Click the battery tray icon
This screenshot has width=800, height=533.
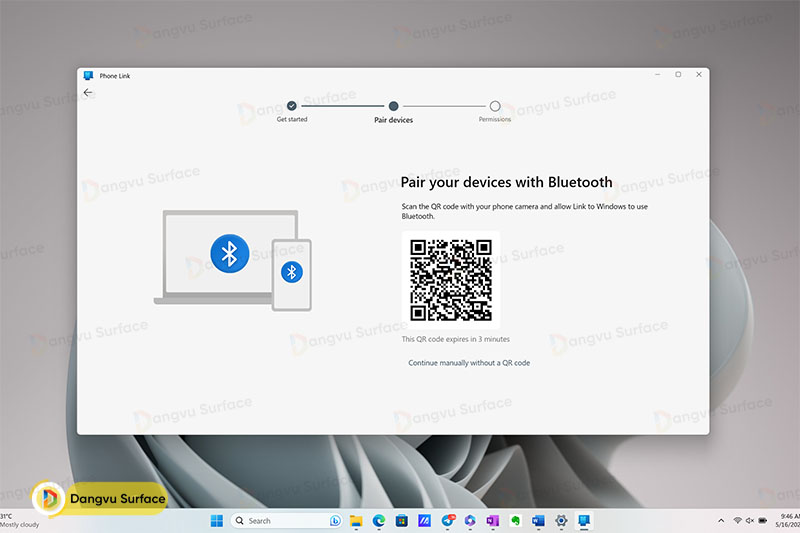coord(763,521)
